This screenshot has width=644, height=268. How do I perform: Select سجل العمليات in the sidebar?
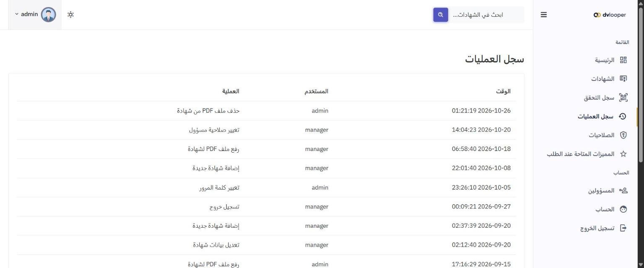596,117
